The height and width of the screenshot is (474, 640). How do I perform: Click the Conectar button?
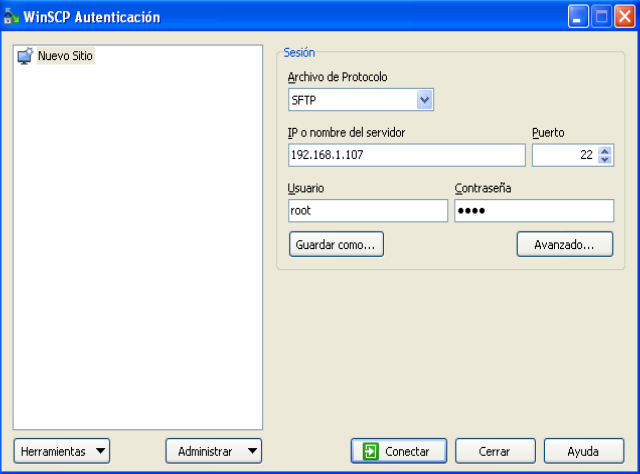pos(399,451)
